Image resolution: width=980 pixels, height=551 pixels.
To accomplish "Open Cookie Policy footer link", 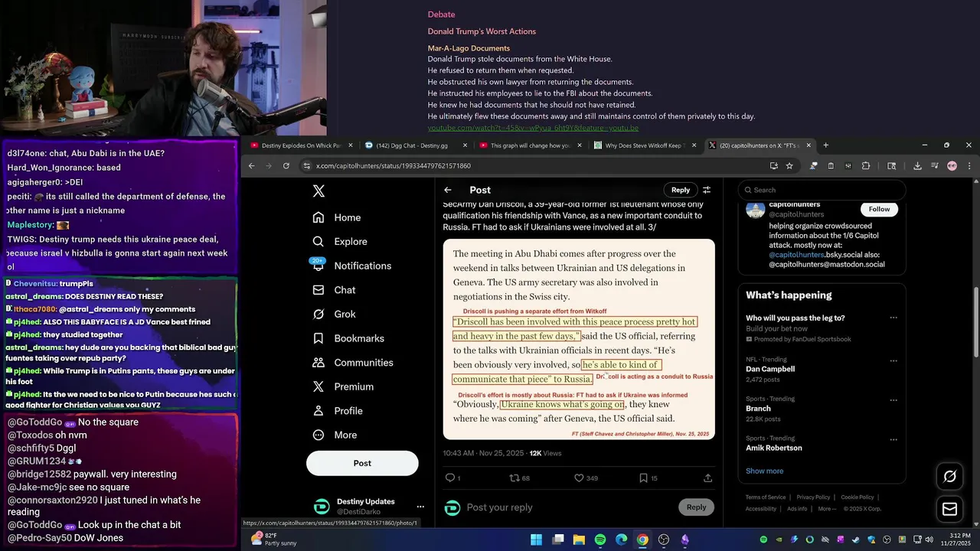I will pos(857,497).
